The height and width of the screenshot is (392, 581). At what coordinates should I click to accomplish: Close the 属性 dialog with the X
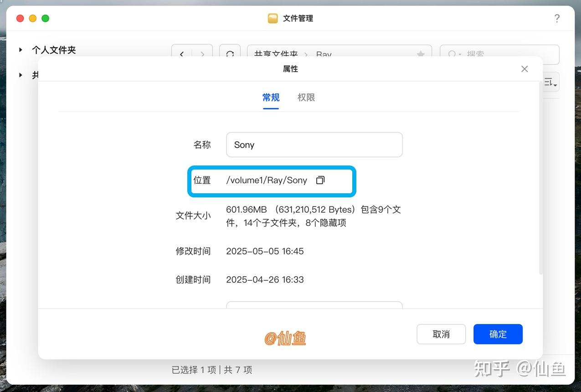click(x=524, y=69)
